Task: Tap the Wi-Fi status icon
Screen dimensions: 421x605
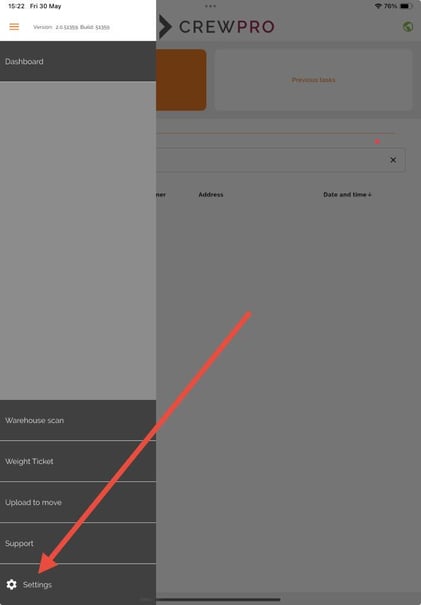Action: [378, 6]
